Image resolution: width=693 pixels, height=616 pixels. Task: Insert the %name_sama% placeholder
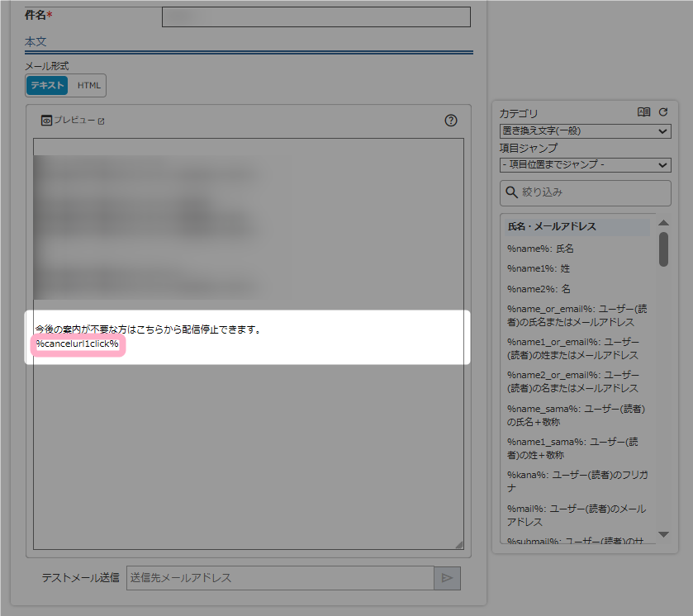point(576,415)
